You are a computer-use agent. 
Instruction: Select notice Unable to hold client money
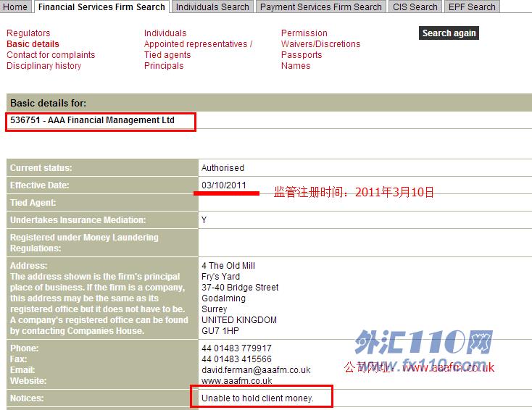coord(257,398)
